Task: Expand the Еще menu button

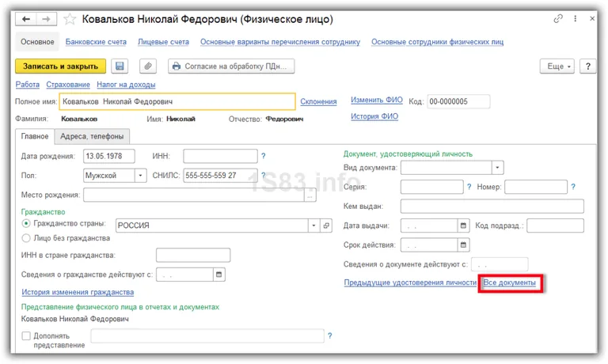Action: pos(557,66)
